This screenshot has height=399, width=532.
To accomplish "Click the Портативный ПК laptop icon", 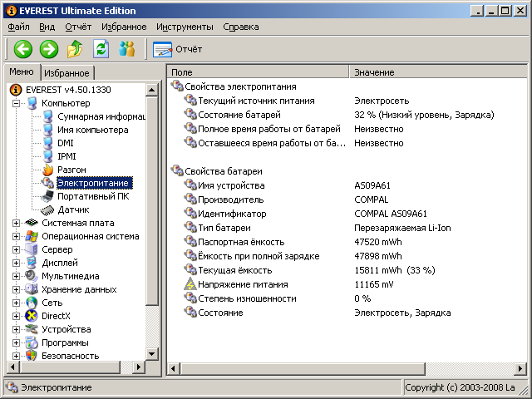I will [x=47, y=196].
